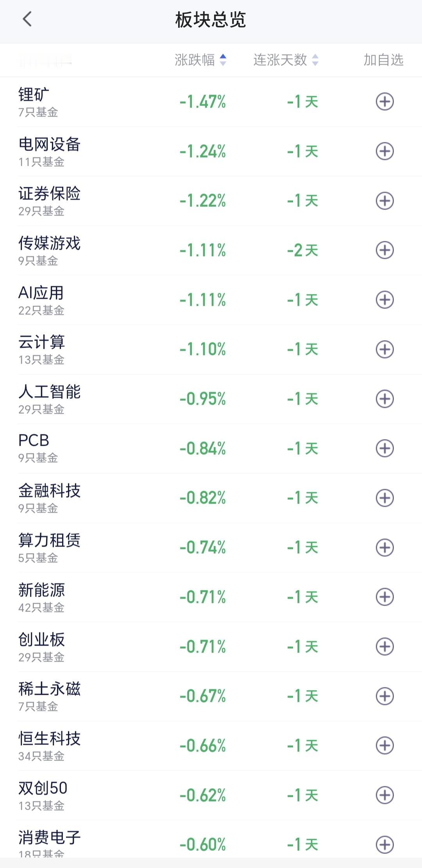Image resolution: width=422 pixels, height=868 pixels.
Task: View 稀土永磁 sector details
Action: point(211,696)
